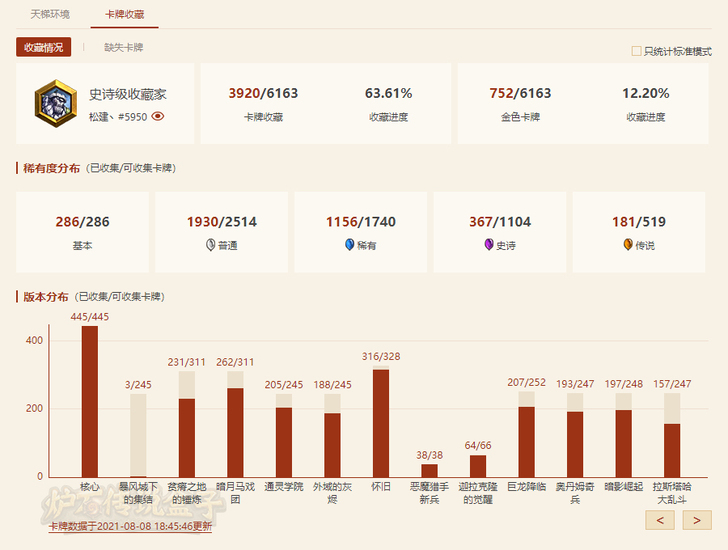This screenshot has height=550, width=728.
Task: Select the 迦拉克隆的觉醒 bar
Action: point(478,466)
